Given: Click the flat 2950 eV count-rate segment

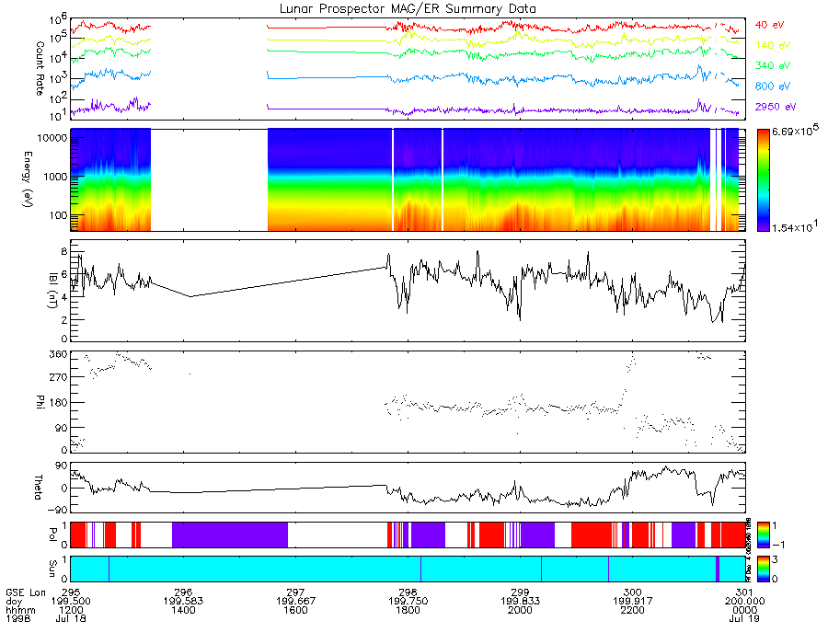Looking at the screenshot, I should coord(327,109).
